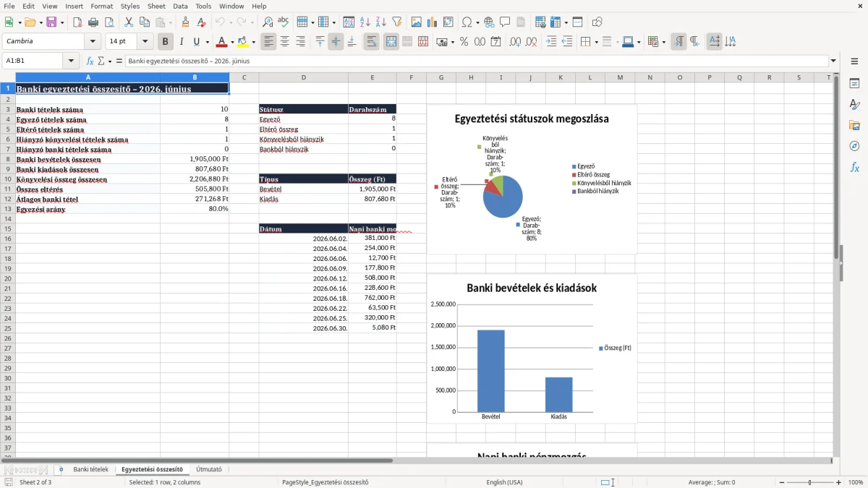Image resolution: width=868 pixels, height=488 pixels.
Task: Expand the Name Box dropdown arrow
Action: coord(71,61)
